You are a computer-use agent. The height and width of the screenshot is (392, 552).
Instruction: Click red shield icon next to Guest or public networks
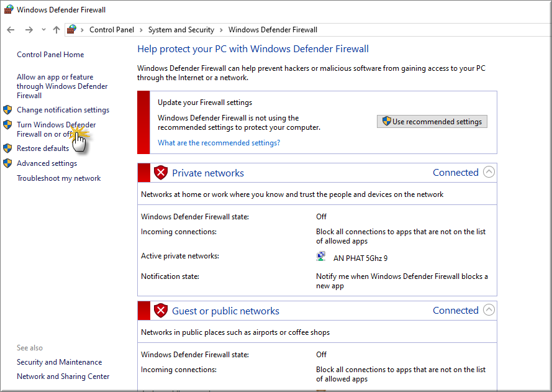[x=161, y=311]
